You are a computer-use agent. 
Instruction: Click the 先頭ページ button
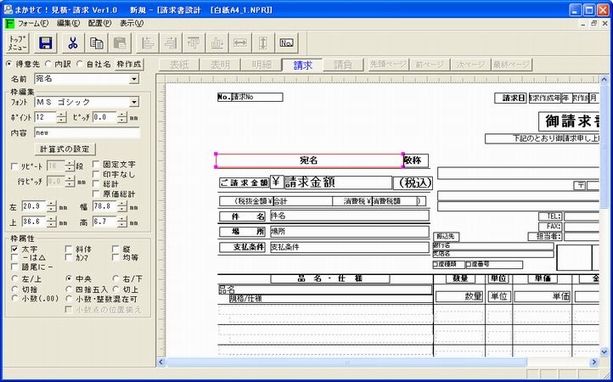pyautogui.click(x=388, y=65)
